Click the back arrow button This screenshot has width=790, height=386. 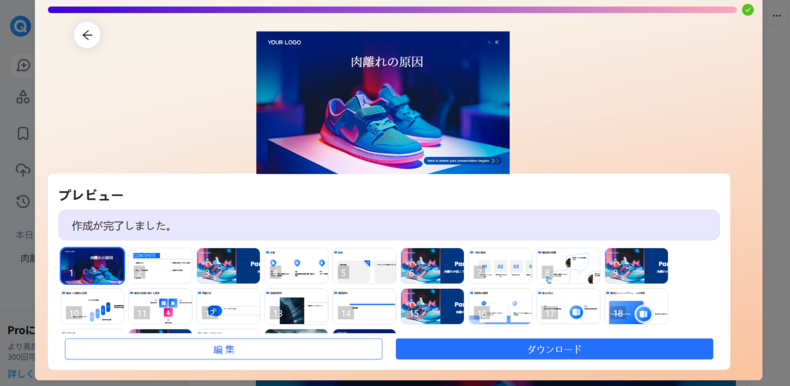(x=87, y=35)
